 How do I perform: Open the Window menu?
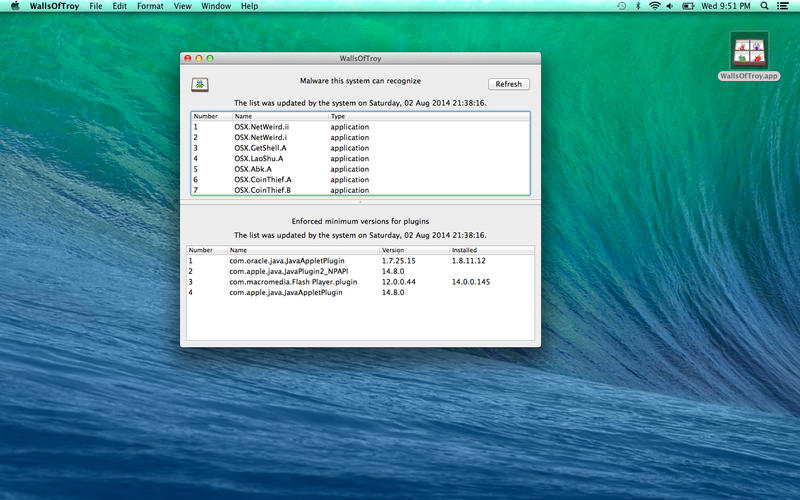(x=216, y=6)
